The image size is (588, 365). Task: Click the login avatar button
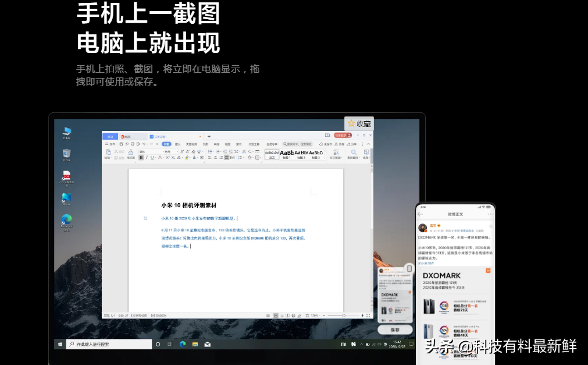[343, 135]
